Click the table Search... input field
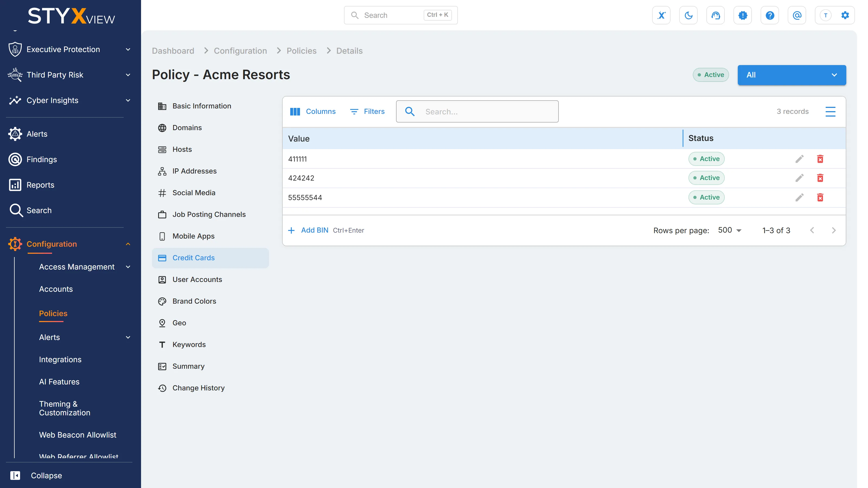The height and width of the screenshot is (488, 868). (477, 111)
